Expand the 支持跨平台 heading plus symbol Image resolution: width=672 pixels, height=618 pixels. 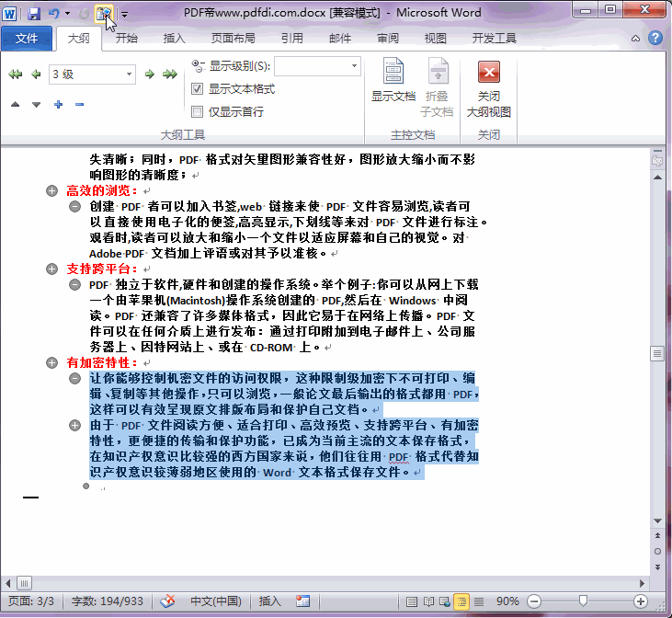click(x=51, y=269)
